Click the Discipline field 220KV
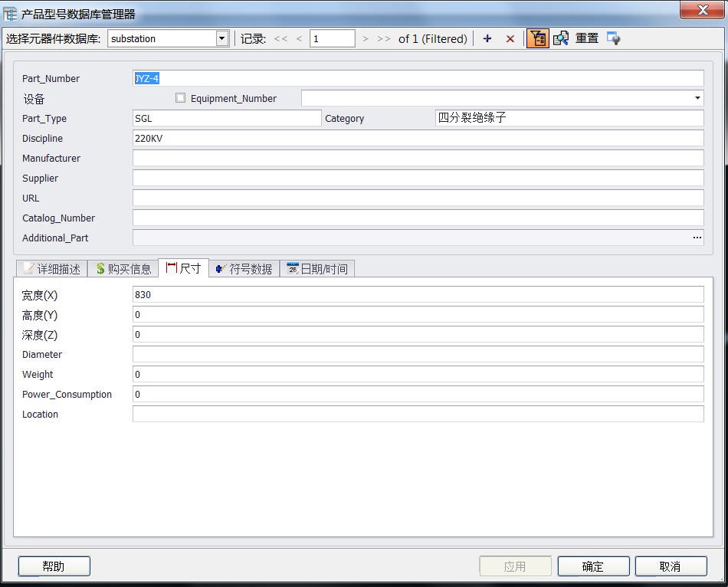728x587 pixels. (418, 138)
